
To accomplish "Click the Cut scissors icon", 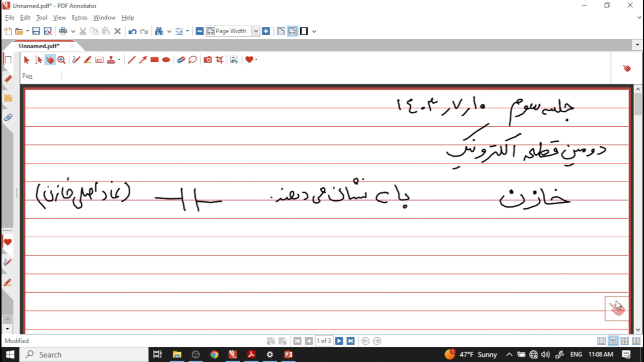I will (83, 31).
